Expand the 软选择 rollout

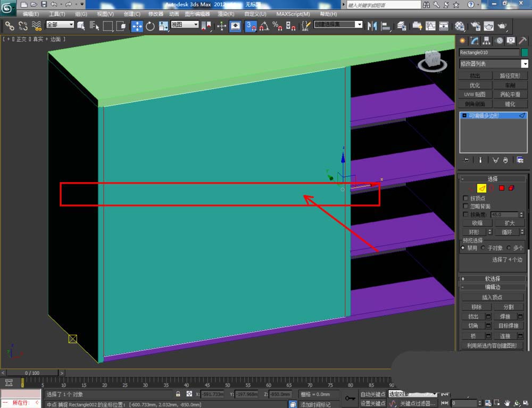coord(492,279)
